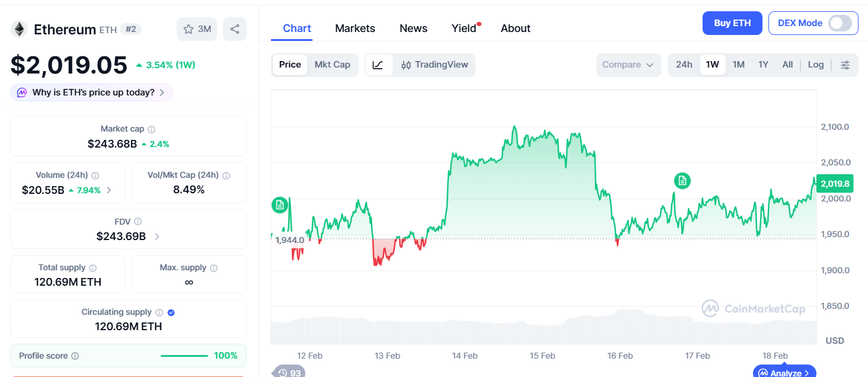Click the 2,019.8 current price label
The height and width of the screenshot is (377, 868).
coord(835,184)
